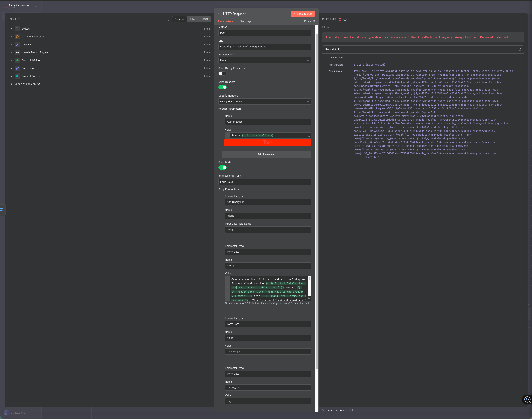Turn off the Send Body toggle
The width and height of the screenshot is (532, 419).
point(222,168)
